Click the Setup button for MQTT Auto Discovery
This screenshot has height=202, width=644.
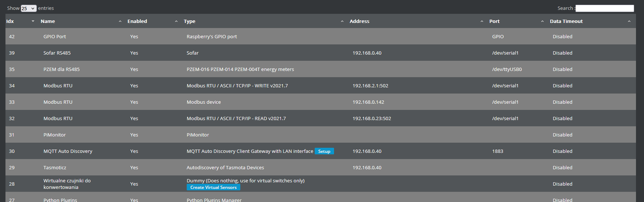coord(324,151)
